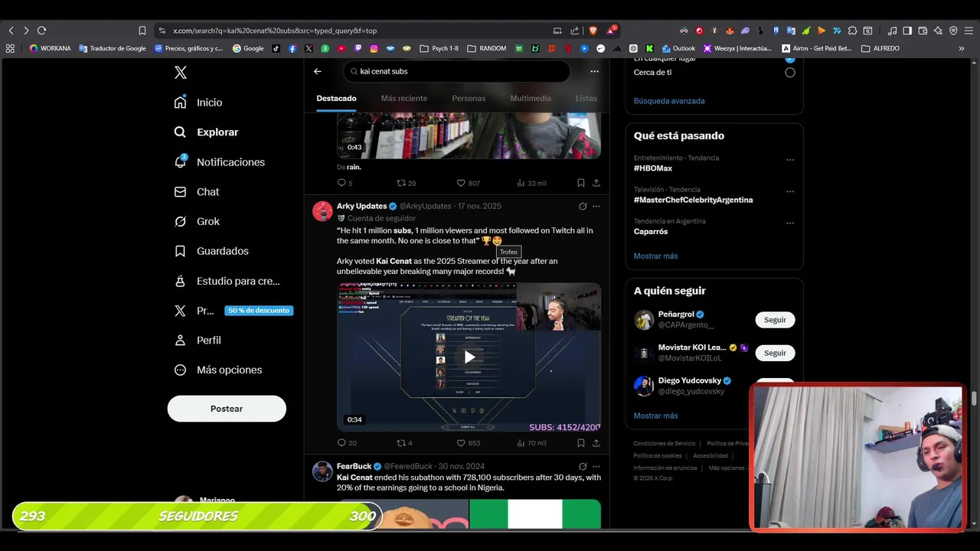Open Chat in the sidebar
Image resolution: width=980 pixels, height=551 pixels.
tap(197, 192)
